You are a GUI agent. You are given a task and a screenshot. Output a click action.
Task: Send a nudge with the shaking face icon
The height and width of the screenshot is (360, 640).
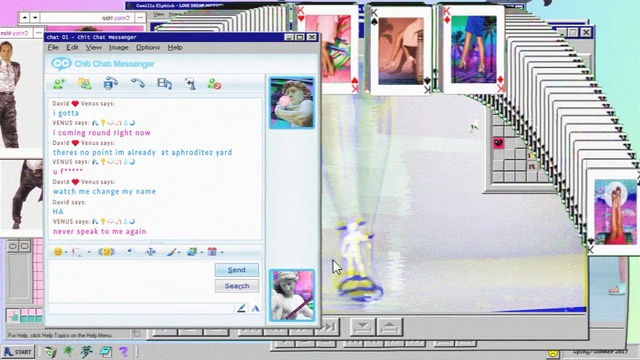tap(107, 252)
